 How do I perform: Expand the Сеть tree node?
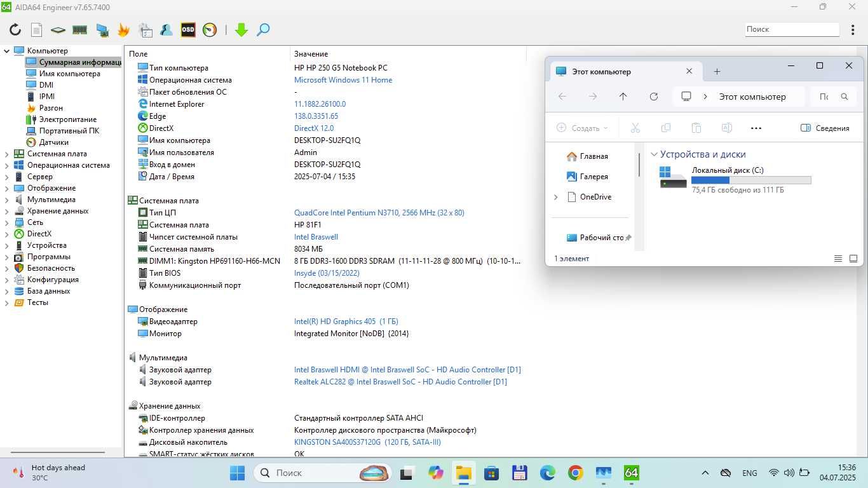pyautogui.click(x=7, y=222)
